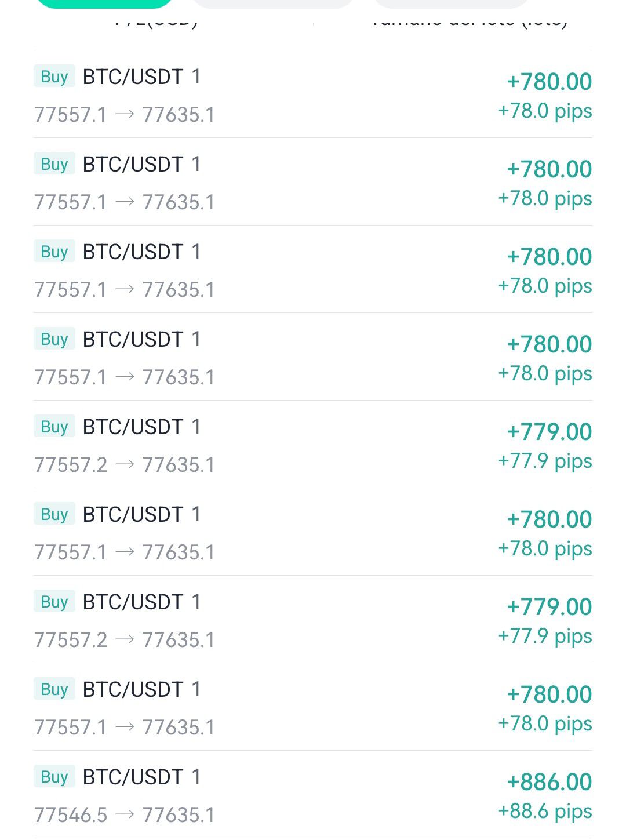Screen dimensions: 626x840
Task: Click the Buy badge in the first trade row
Action: (54, 77)
